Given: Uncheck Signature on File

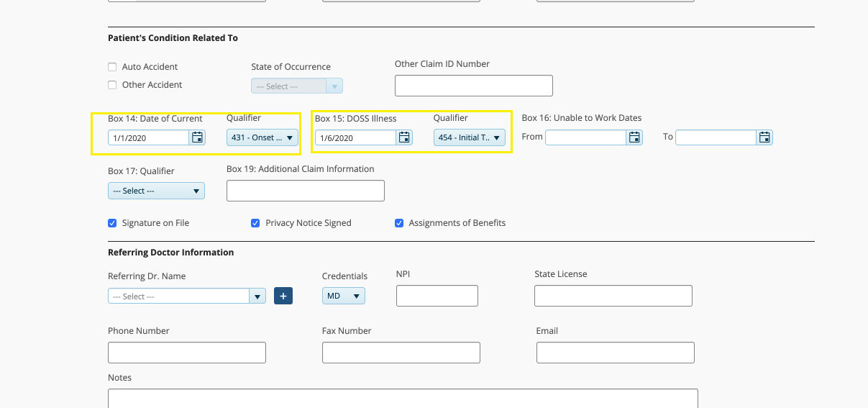Looking at the screenshot, I should [112, 223].
